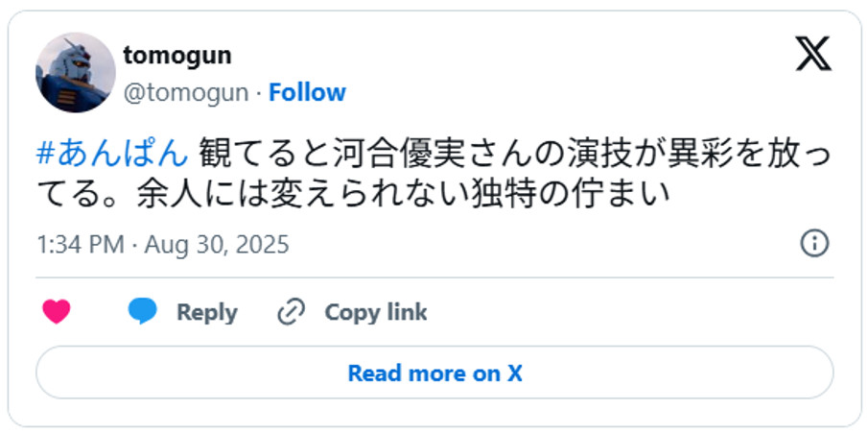The image size is (868, 434).
Task: Click the chain link copy icon
Action: point(291,312)
